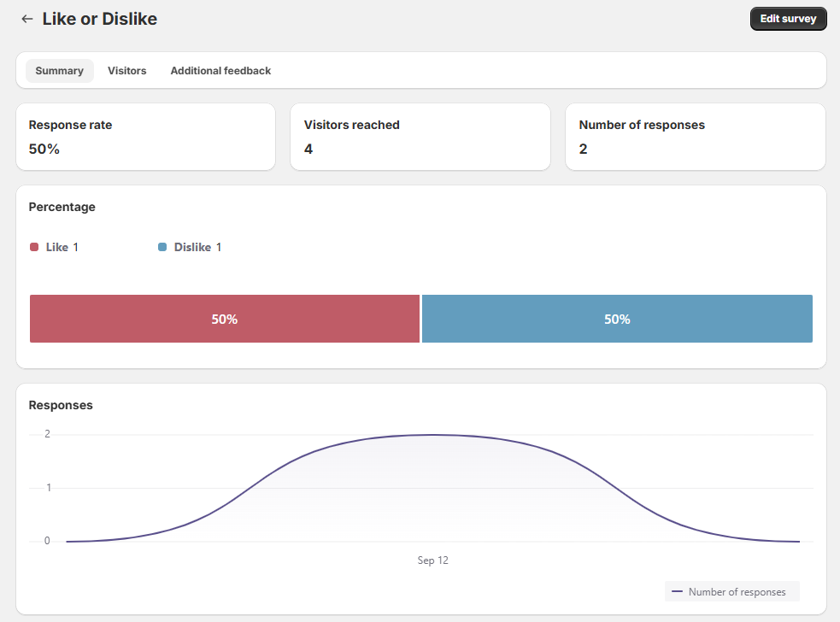Switch to the Summary tab

59,71
